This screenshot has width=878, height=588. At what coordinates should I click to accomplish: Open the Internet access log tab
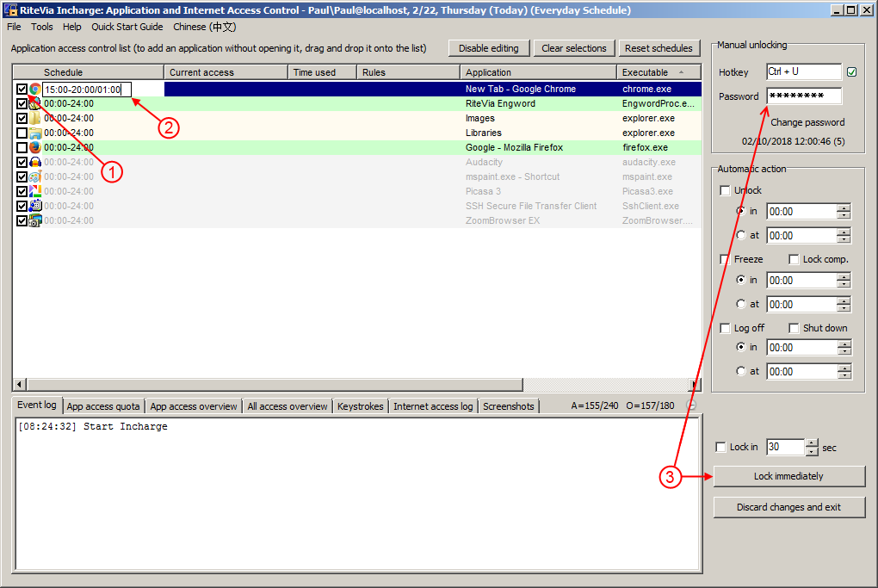433,406
